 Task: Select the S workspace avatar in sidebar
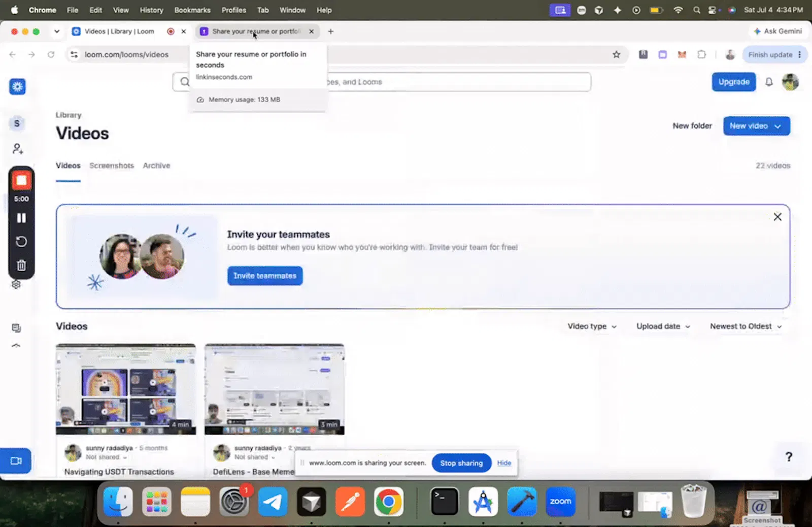17,123
